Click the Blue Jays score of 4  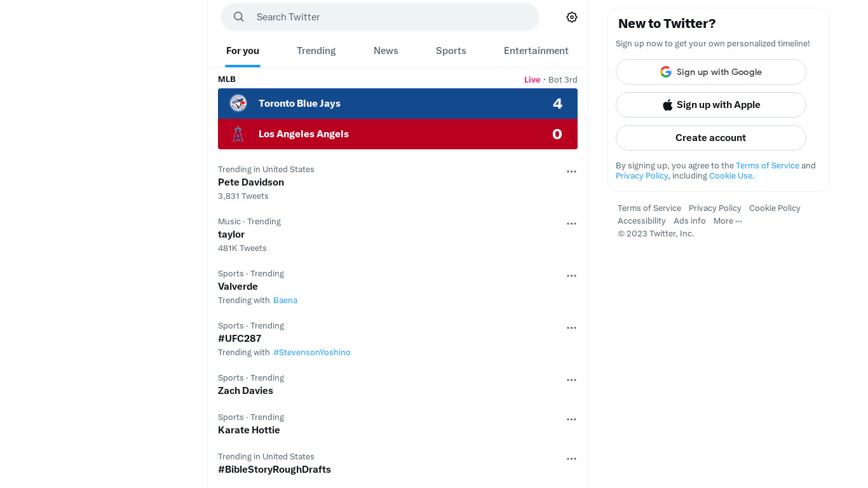[557, 104]
